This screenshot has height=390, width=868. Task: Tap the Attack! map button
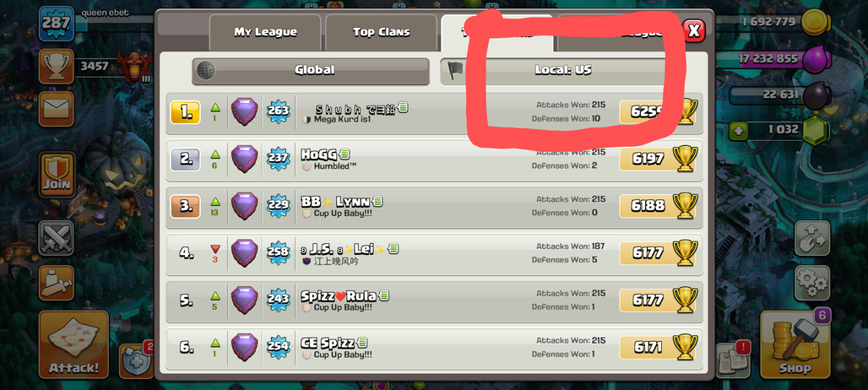pyautogui.click(x=73, y=344)
